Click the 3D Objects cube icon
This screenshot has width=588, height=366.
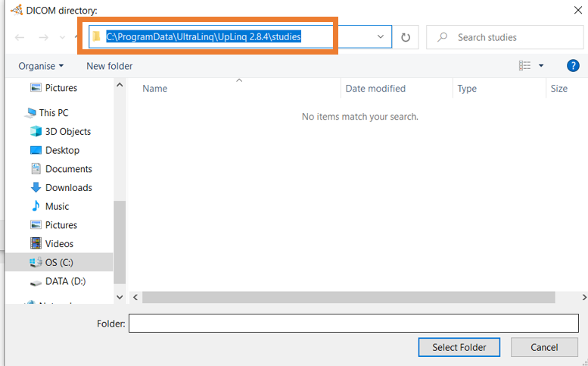(x=36, y=131)
